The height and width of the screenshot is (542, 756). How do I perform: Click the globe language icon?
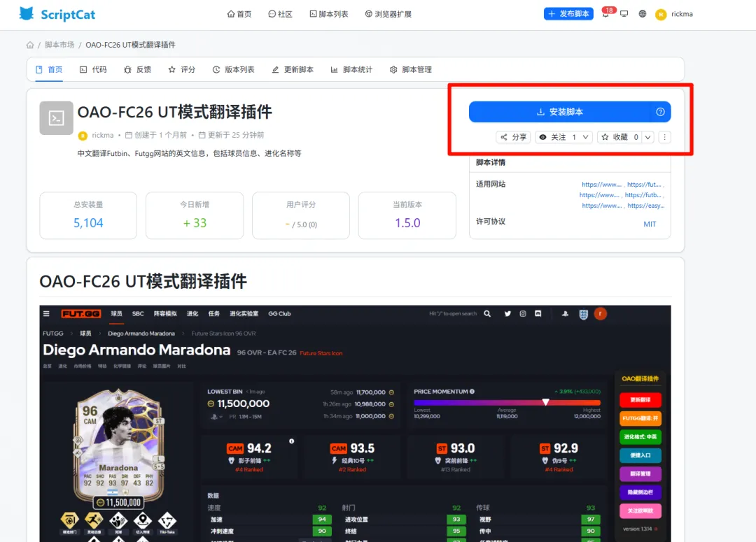(642, 14)
